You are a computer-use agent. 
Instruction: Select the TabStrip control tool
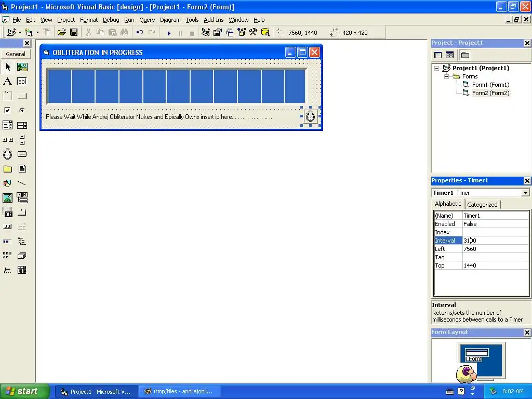pos(22,212)
